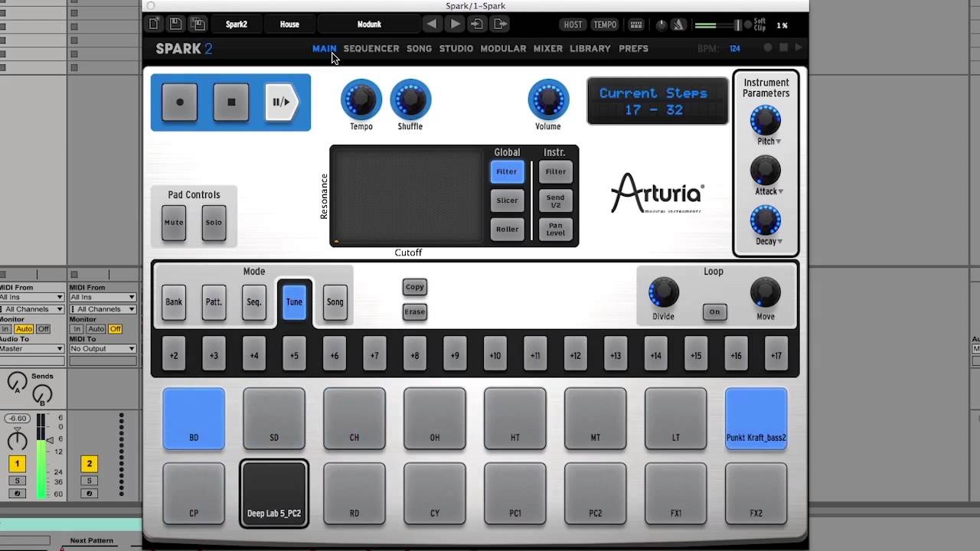
Task: Solo Ableton track 1 with S button
Action: [17, 481]
